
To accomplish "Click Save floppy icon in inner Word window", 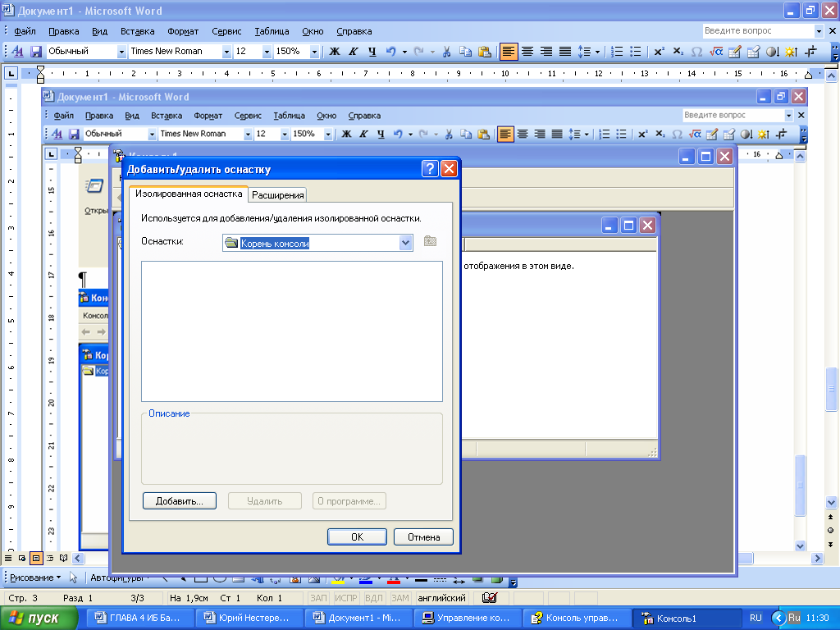I will pyautogui.click(x=74, y=134).
